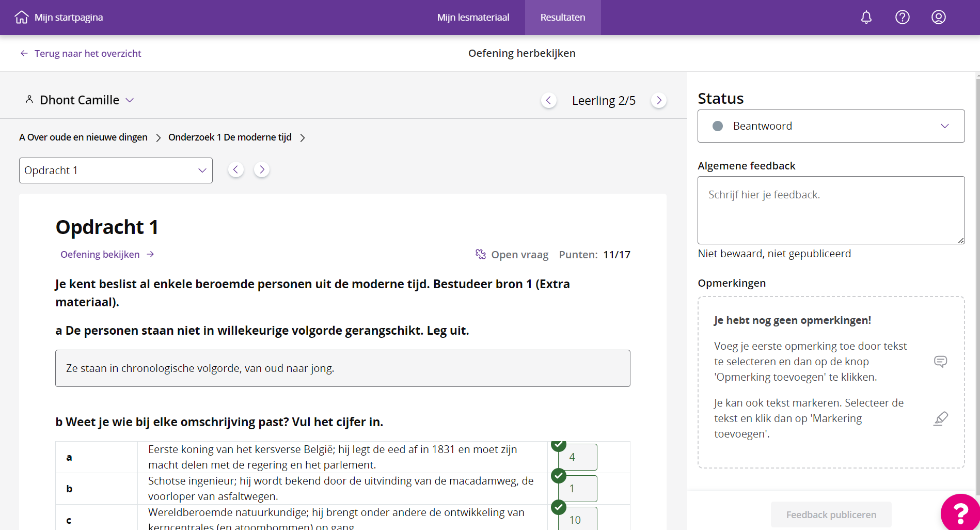Click the green checkmark on row b

point(559,476)
